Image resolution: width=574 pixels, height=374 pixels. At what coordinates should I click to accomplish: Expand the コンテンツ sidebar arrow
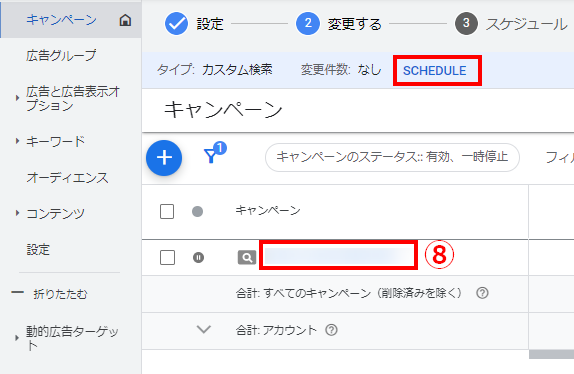pyautogui.click(x=17, y=213)
